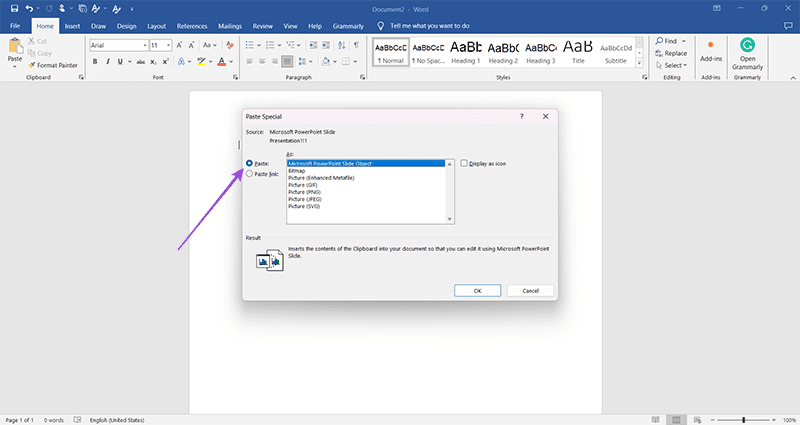Image resolution: width=800 pixels, height=425 pixels.
Task: Click the Bold formatting button
Action: [x=95, y=61]
